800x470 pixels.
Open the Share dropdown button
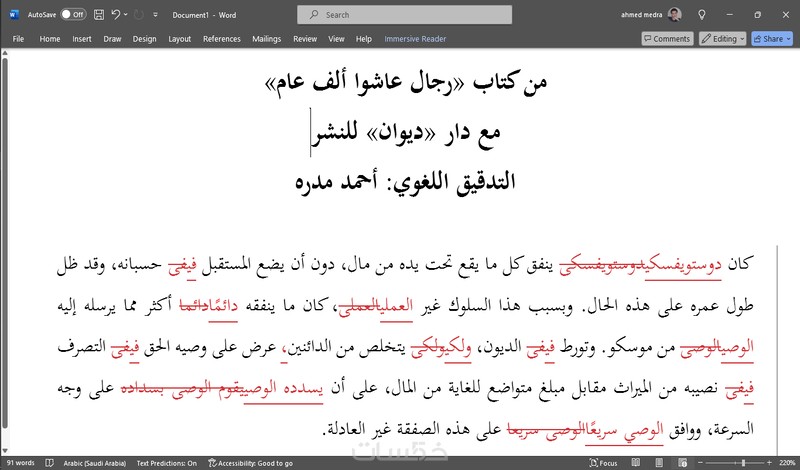pos(771,39)
